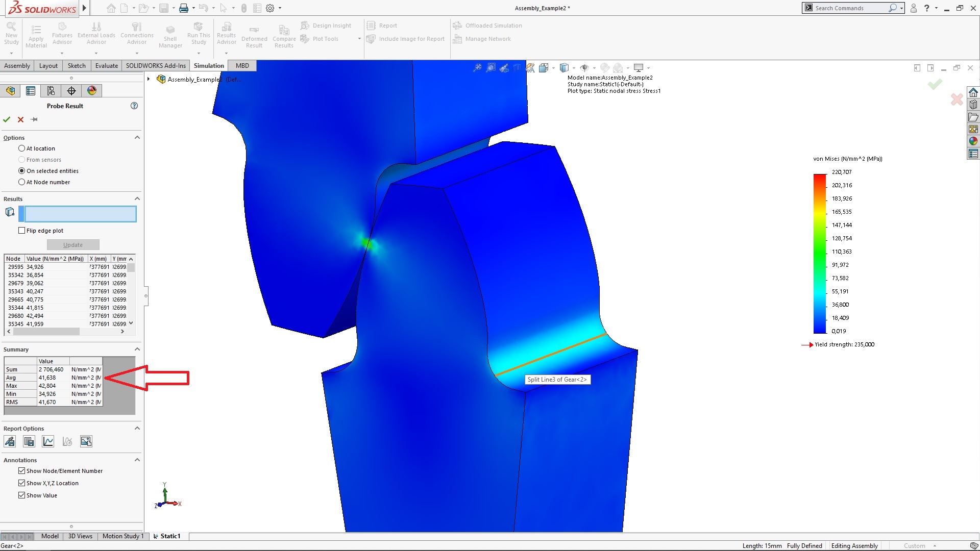Accept Probe Result with green checkmark
980x551 pixels.
click(x=7, y=119)
